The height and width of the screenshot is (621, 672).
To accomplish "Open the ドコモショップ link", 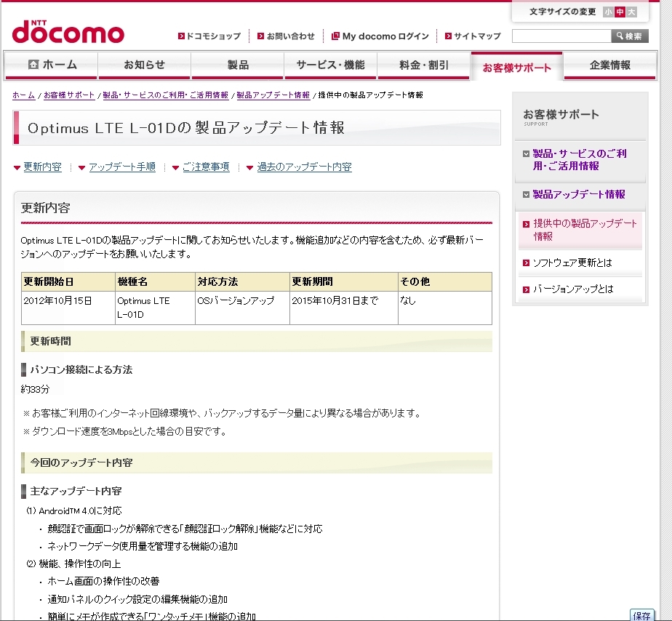I will click(x=213, y=36).
